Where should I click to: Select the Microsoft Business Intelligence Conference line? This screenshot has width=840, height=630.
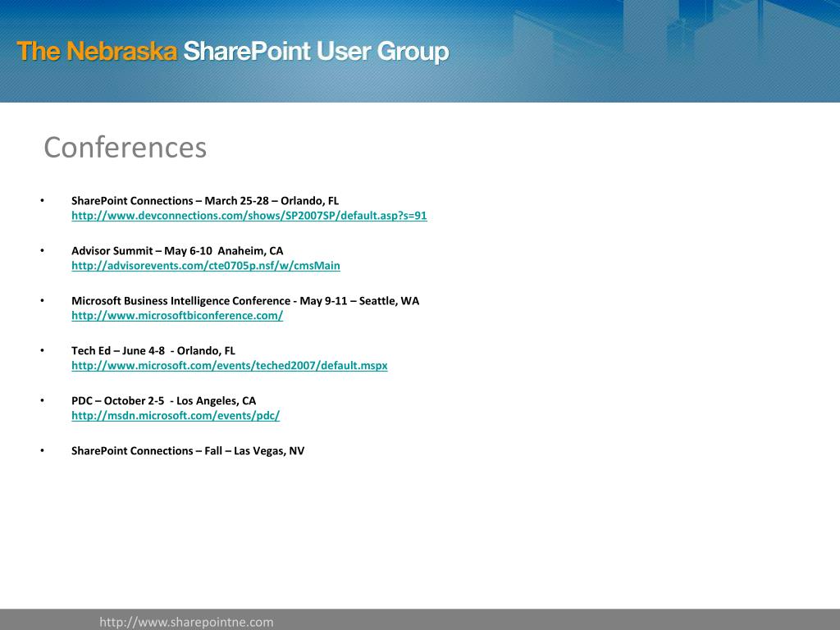(x=245, y=300)
